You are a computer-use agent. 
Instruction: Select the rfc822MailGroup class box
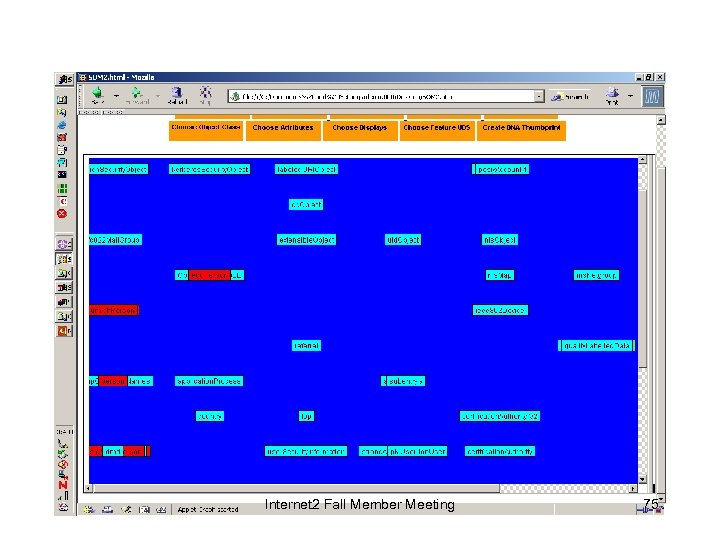115,240
